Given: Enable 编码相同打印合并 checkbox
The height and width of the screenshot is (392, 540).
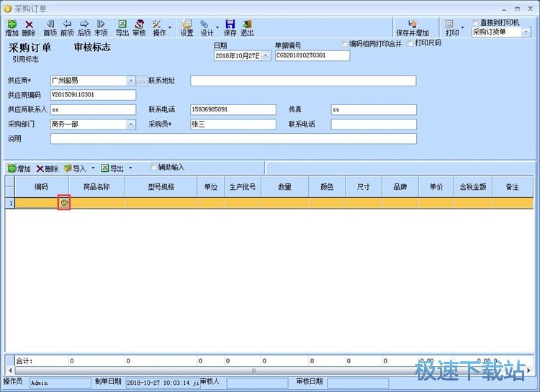Looking at the screenshot, I should coord(344,43).
